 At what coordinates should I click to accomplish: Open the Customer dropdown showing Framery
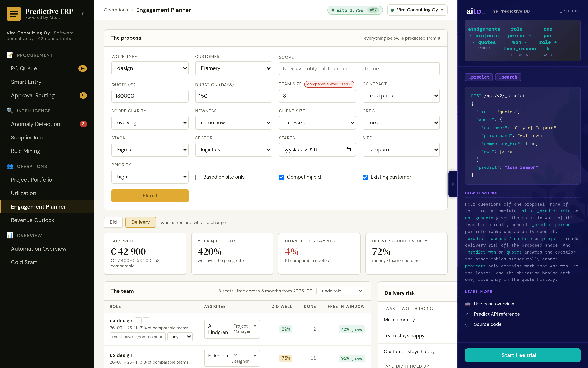point(234,68)
